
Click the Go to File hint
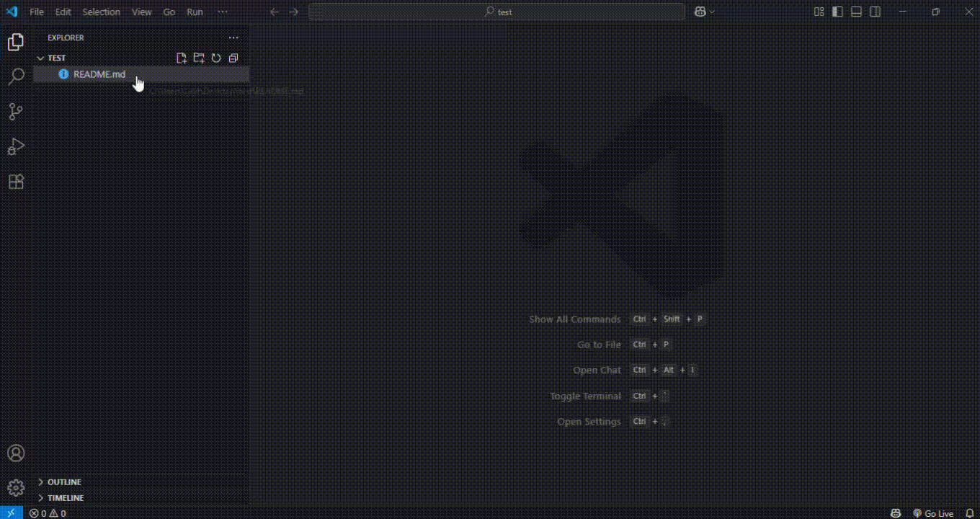click(x=599, y=345)
